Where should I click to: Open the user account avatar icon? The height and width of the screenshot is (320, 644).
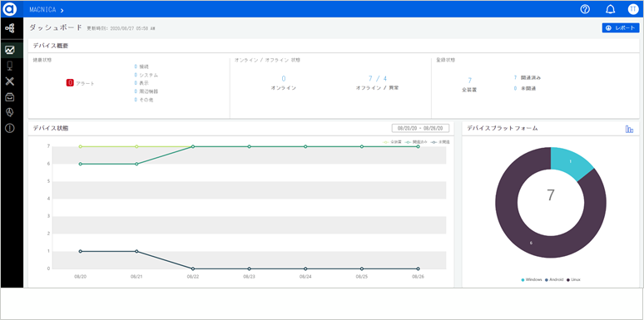click(633, 9)
